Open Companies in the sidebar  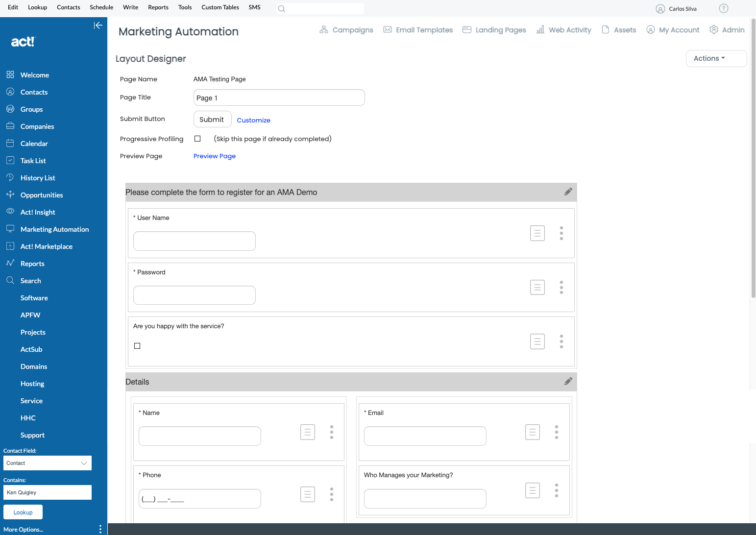click(37, 126)
